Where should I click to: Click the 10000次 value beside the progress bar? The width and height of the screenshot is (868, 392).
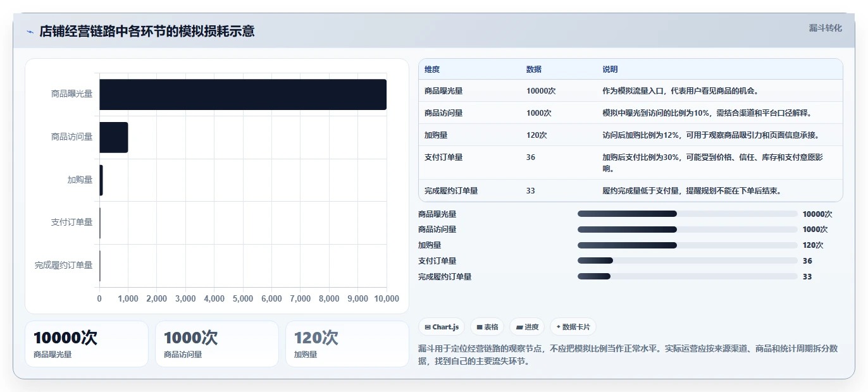(817, 214)
